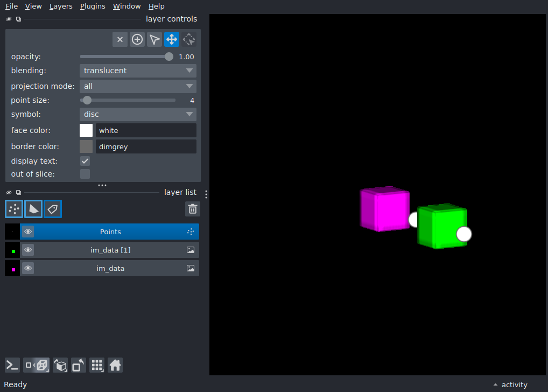Toggle visibility of im_data [1] layer

tap(28, 250)
